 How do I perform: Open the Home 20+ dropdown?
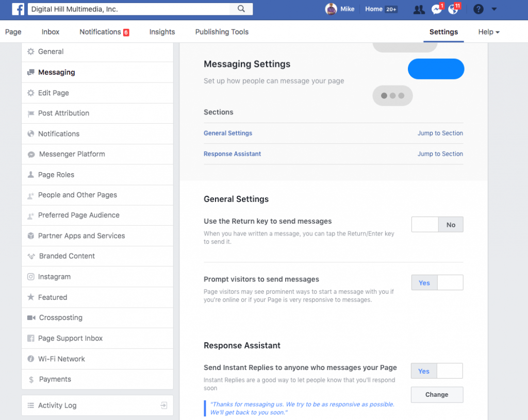[x=381, y=9]
